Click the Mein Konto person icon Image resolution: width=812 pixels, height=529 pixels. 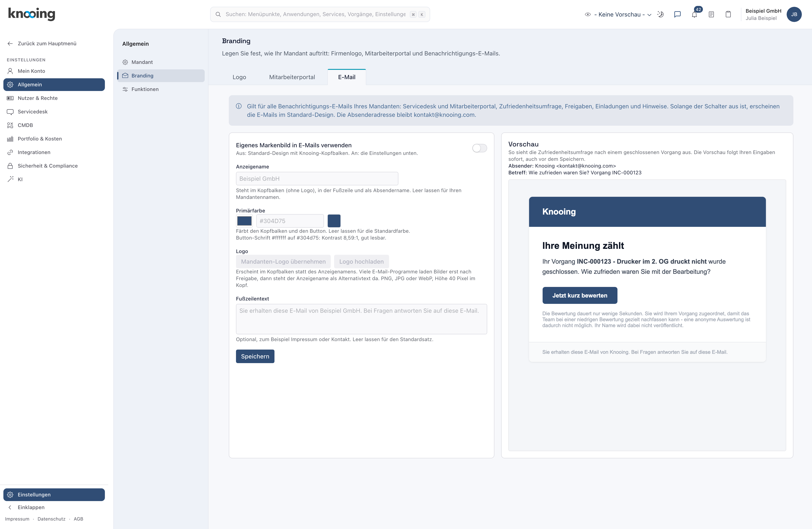click(x=10, y=71)
